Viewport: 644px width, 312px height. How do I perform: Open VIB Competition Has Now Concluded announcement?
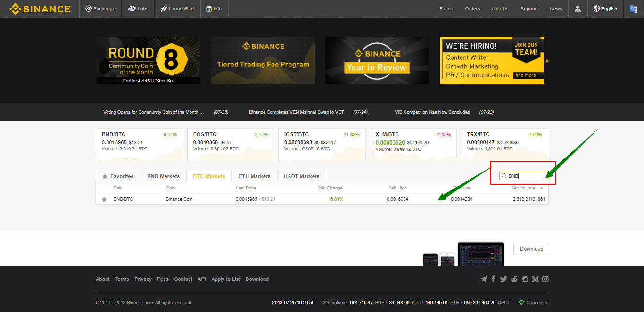[x=432, y=112]
